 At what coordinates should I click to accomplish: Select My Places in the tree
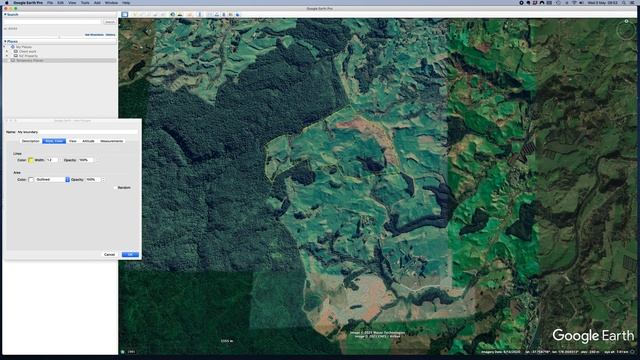point(24,47)
